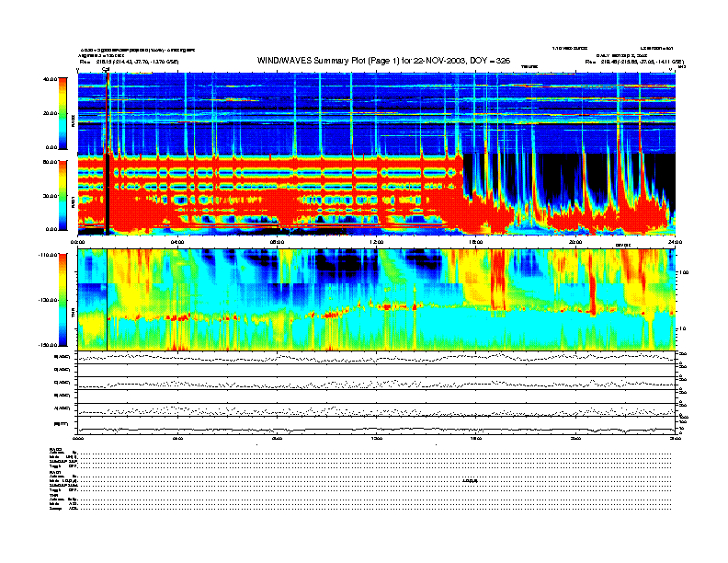Screen dimensions: 728x563
Task: Click the 04:00 tick below RAD1 panel
Action: pos(177,242)
